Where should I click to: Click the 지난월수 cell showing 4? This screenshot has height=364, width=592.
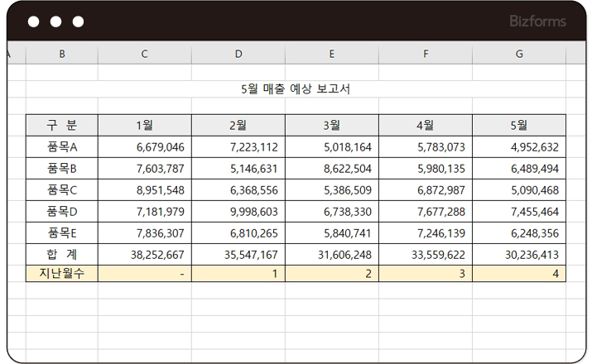click(519, 274)
